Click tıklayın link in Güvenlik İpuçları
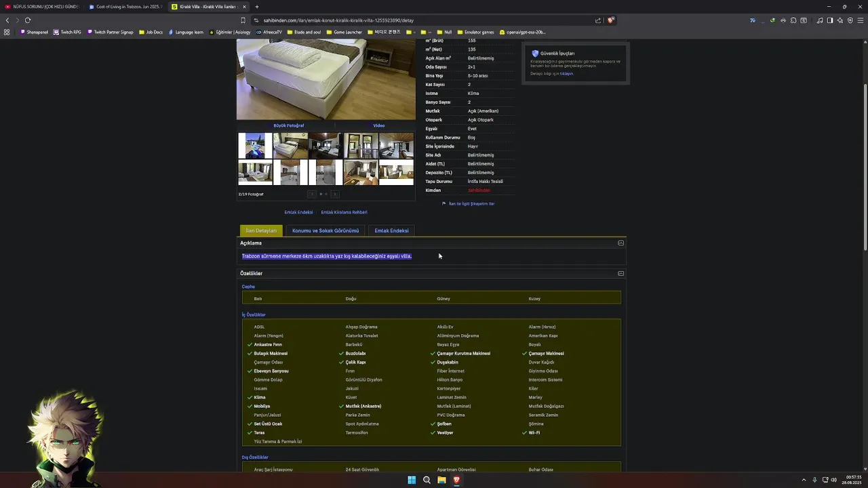The width and height of the screenshot is (868, 488). pos(566,73)
